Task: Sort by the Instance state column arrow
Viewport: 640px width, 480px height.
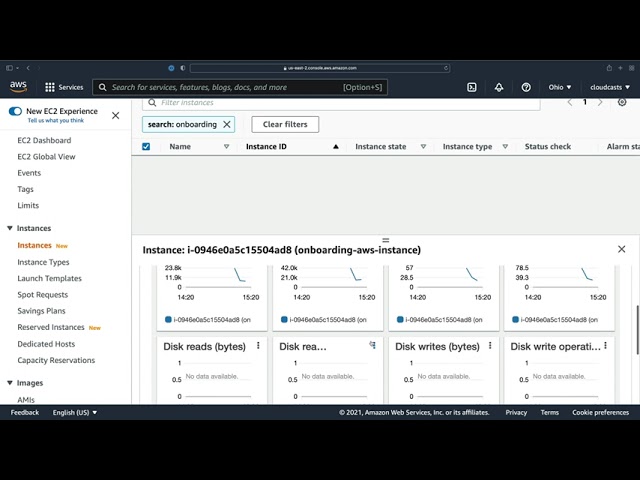Action: (423, 147)
